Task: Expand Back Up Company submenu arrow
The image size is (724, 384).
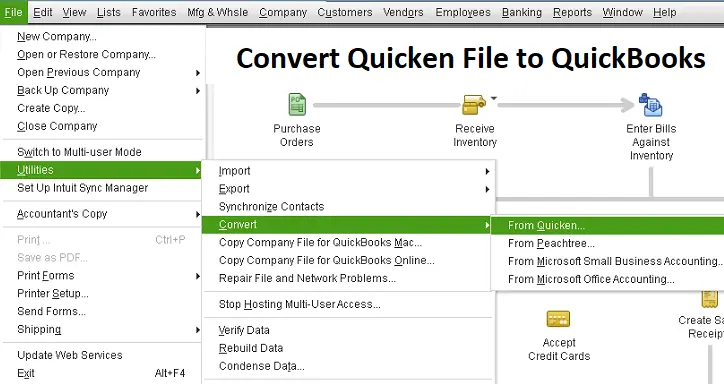Action: [198, 91]
